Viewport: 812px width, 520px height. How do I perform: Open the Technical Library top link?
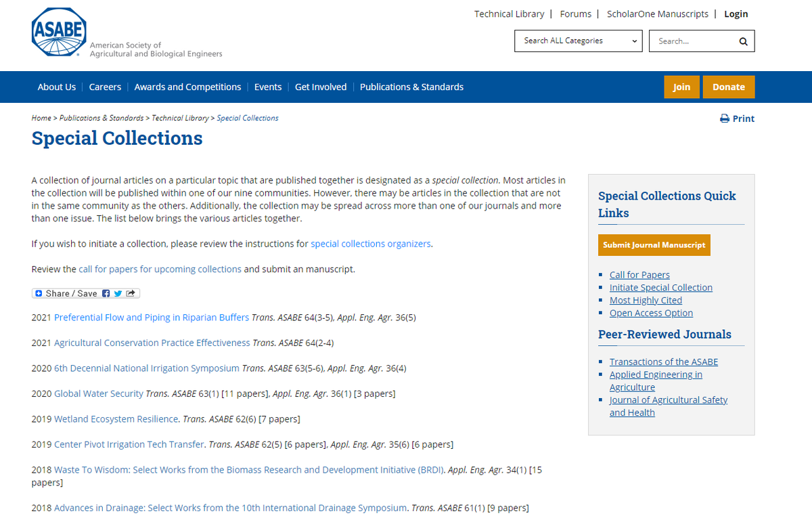509,14
